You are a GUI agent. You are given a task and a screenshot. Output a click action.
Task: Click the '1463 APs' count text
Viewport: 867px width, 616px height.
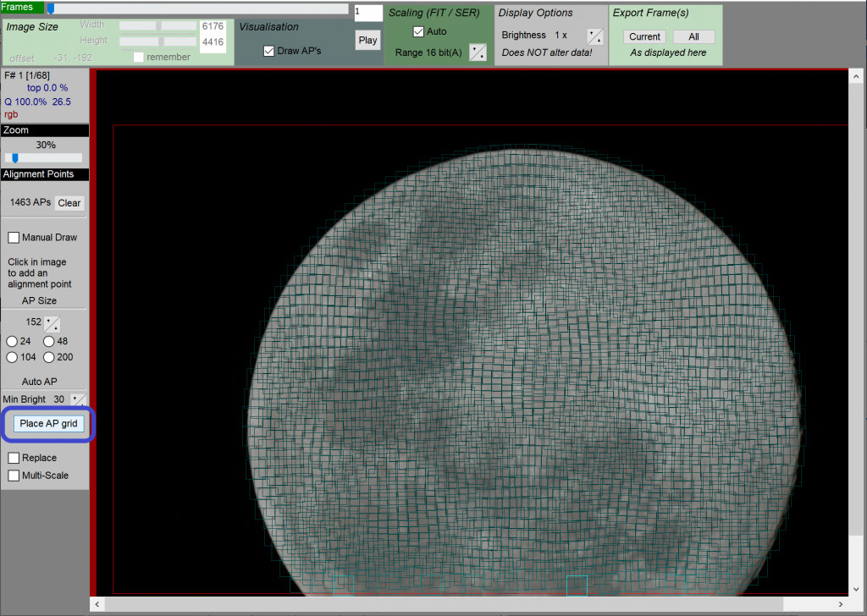point(30,202)
